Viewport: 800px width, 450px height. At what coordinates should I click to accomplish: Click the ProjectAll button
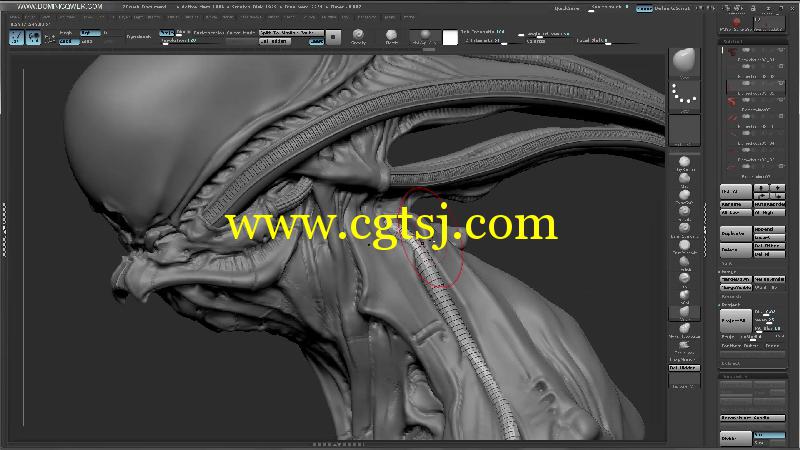coord(736,320)
